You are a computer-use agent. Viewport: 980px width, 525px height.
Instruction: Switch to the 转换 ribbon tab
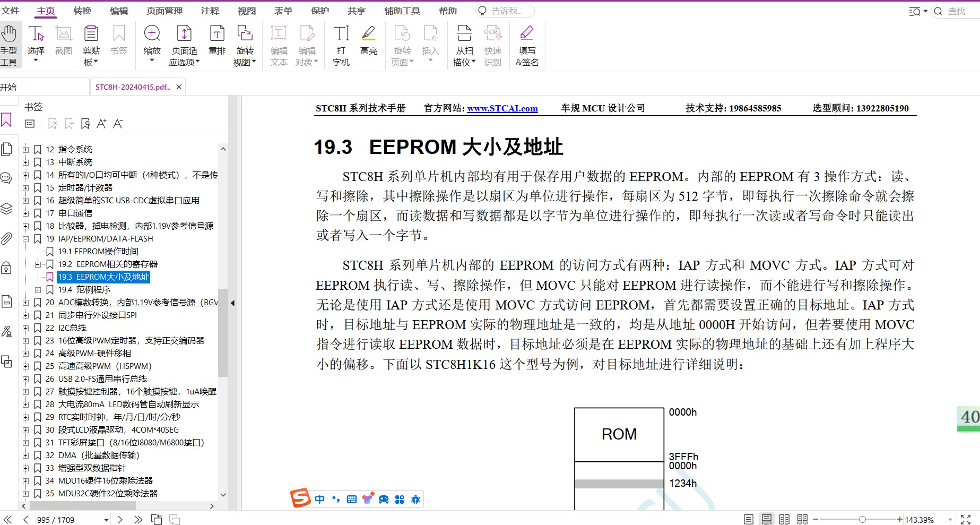coord(82,11)
